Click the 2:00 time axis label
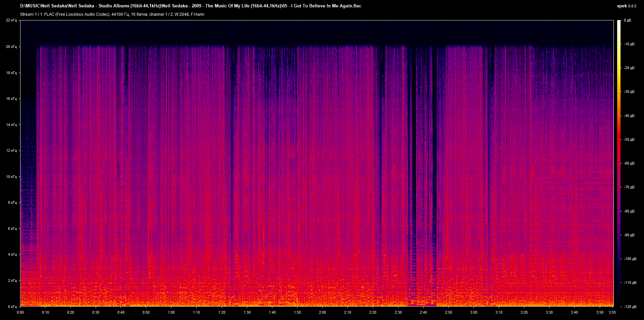Image resolution: width=644 pixels, height=320 pixels. pos(322,312)
